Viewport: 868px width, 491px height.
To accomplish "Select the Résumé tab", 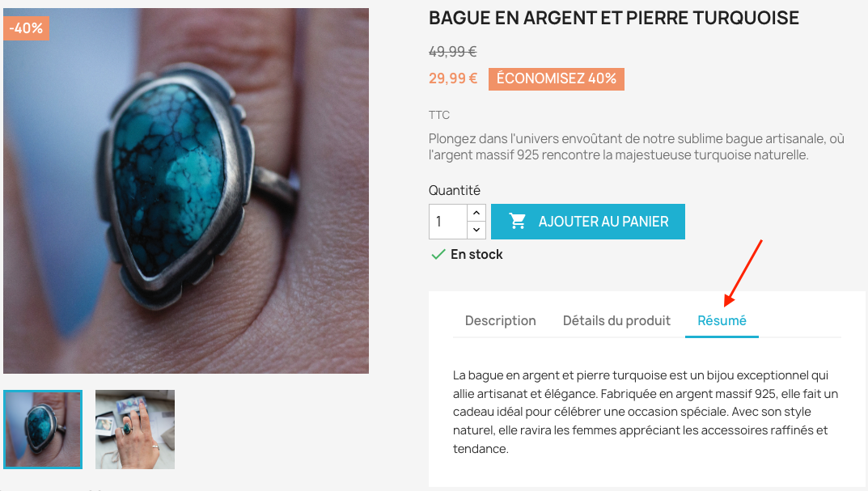I will [722, 320].
